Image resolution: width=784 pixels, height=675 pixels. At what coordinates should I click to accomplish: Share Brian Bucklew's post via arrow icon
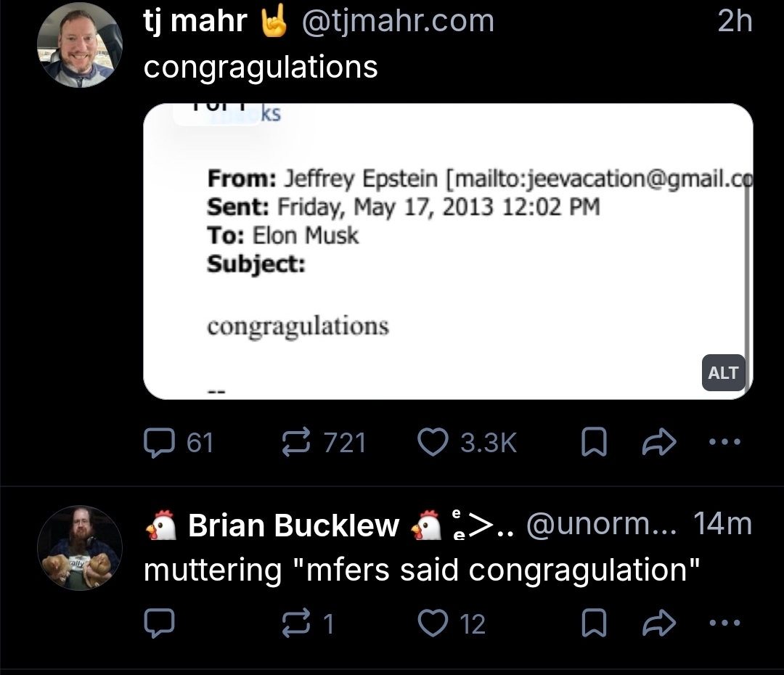click(x=659, y=624)
